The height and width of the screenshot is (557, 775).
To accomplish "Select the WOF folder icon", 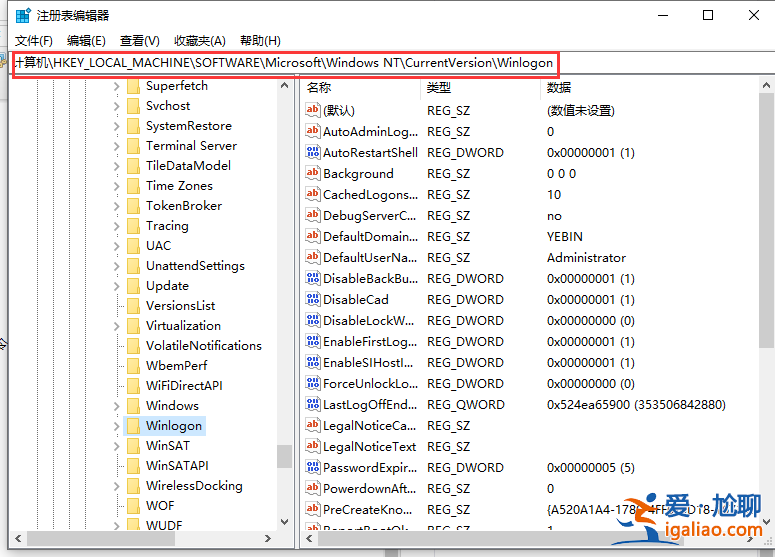I will 133,506.
